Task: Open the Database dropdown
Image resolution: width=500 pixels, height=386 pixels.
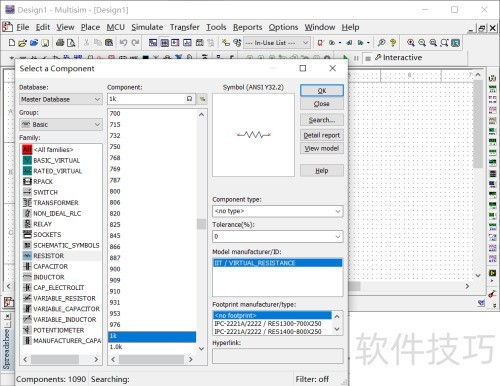Action: [x=61, y=99]
